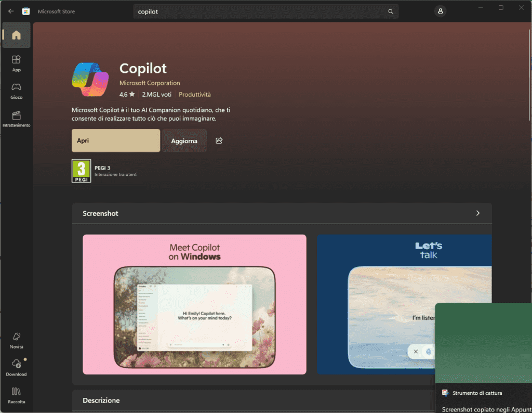Open the Home page from sidebar
The width and height of the screenshot is (532, 413).
pos(16,35)
